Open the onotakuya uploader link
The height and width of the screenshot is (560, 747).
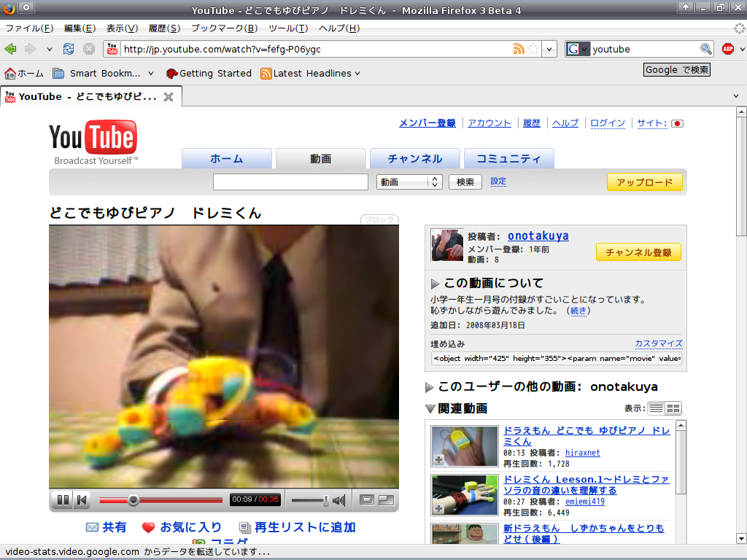point(538,236)
